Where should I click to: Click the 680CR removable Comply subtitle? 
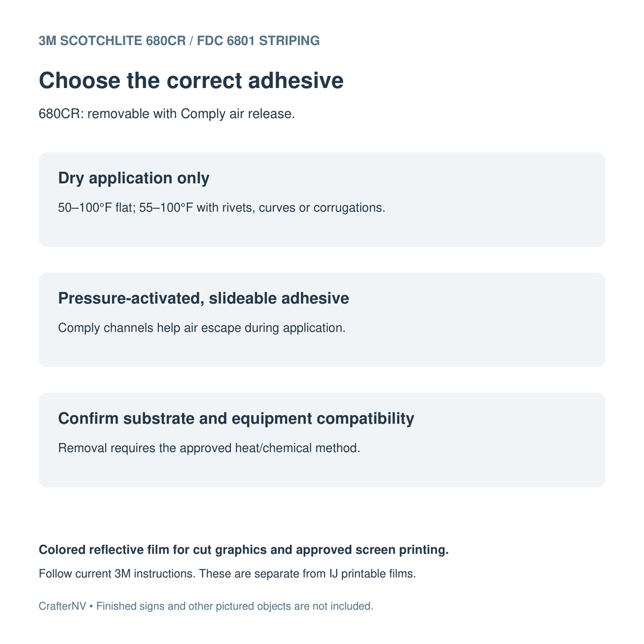[167, 114]
